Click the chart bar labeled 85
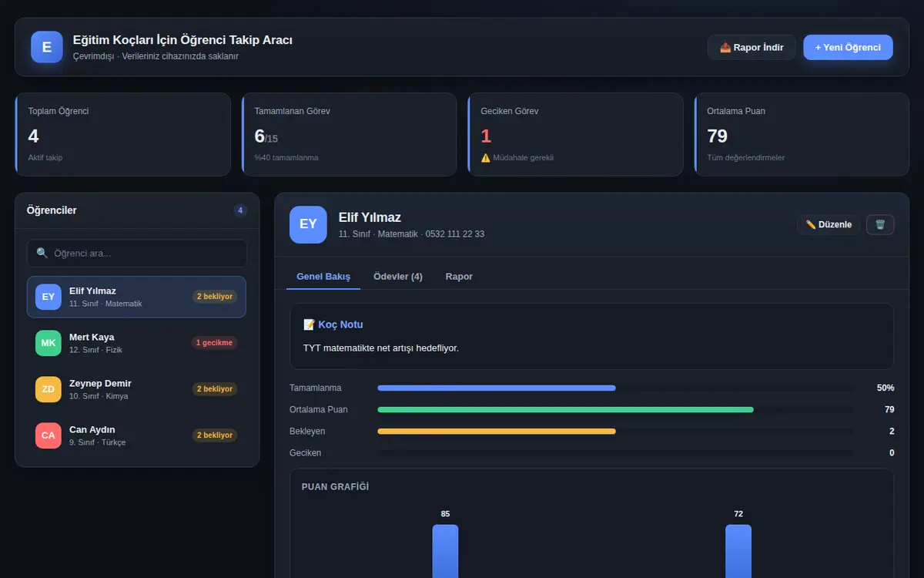Image resolution: width=924 pixels, height=578 pixels. click(445, 551)
